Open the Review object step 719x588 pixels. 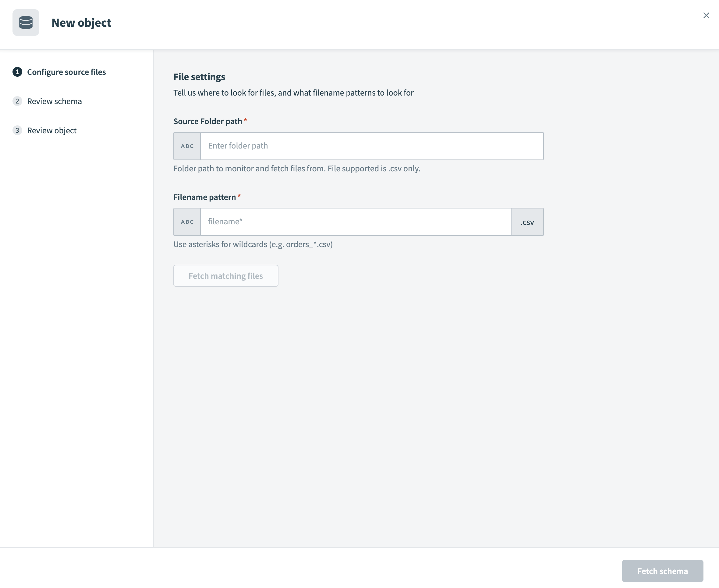click(51, 130)
